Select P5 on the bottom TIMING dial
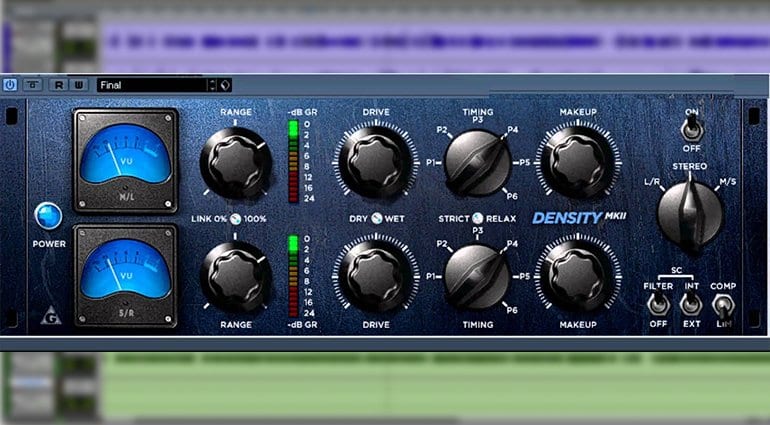 point(524,276)
